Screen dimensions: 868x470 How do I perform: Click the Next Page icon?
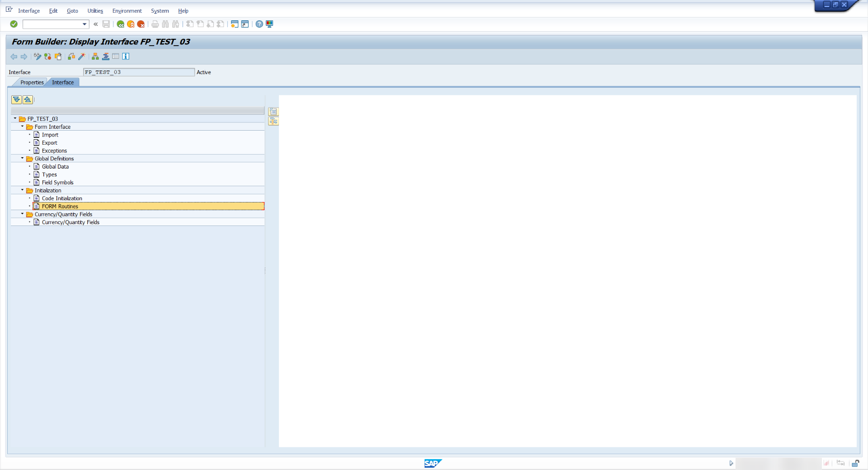point(211,24)
